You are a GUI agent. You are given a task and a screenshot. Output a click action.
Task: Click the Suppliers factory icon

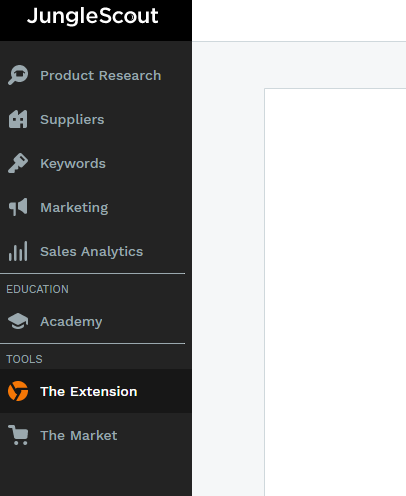point(18,119)
